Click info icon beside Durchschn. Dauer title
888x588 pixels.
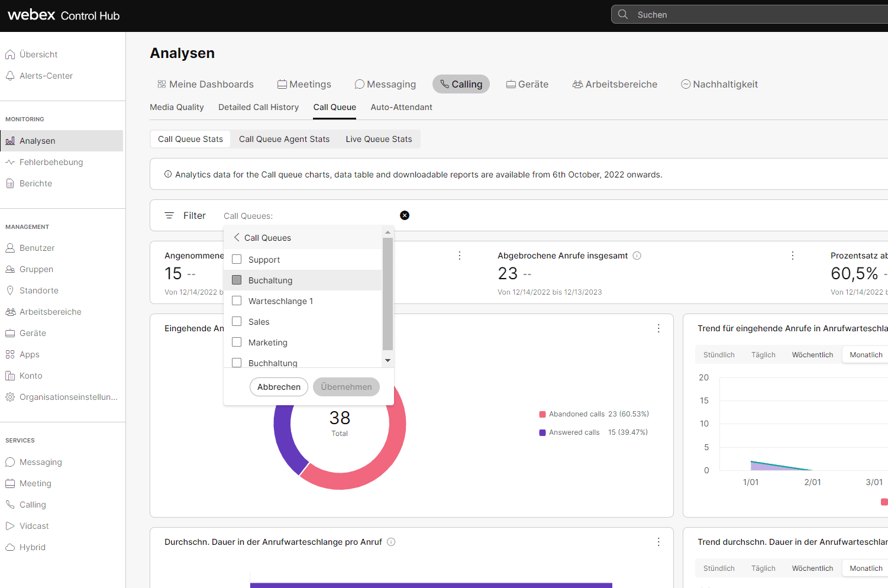coord(391,542)
